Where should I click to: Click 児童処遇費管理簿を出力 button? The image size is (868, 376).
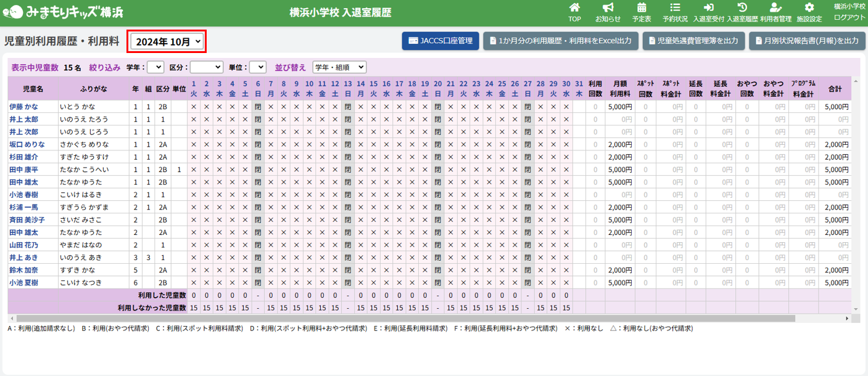coord(692,41)
